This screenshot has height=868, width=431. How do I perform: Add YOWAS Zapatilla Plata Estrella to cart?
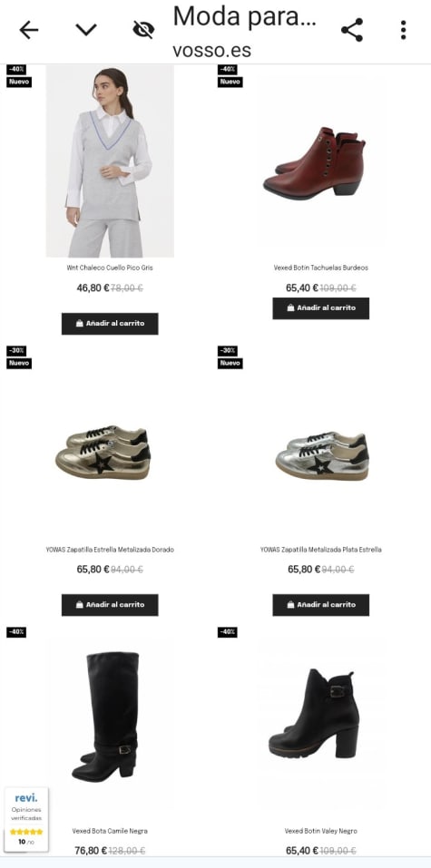pyautogui.click(x=321, y=605)
